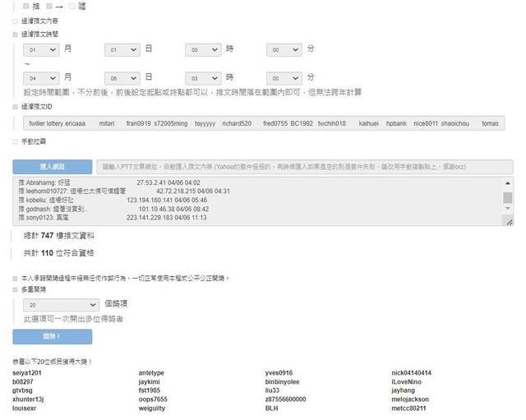Expand the end day dropdown showing 08
526x420 pixels.
click(122, 77)
